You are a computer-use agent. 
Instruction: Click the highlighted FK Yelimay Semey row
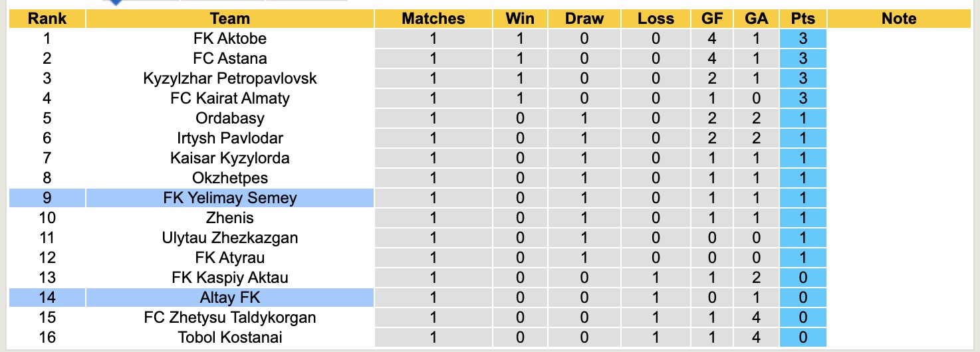coord(229,198)
